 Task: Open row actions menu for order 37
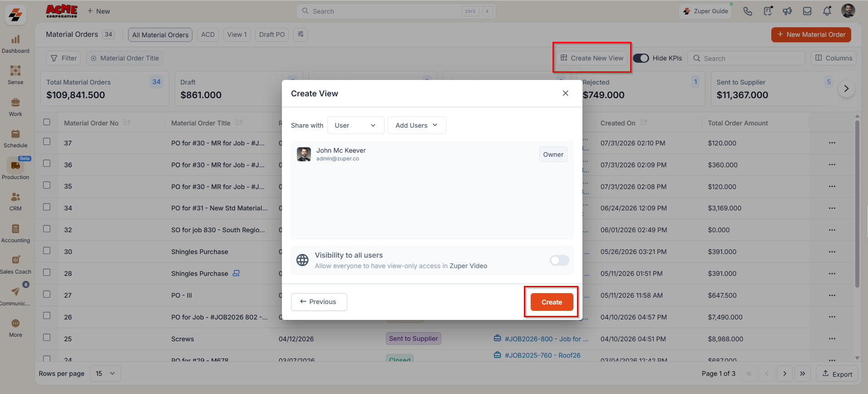(x=832, y=143)
